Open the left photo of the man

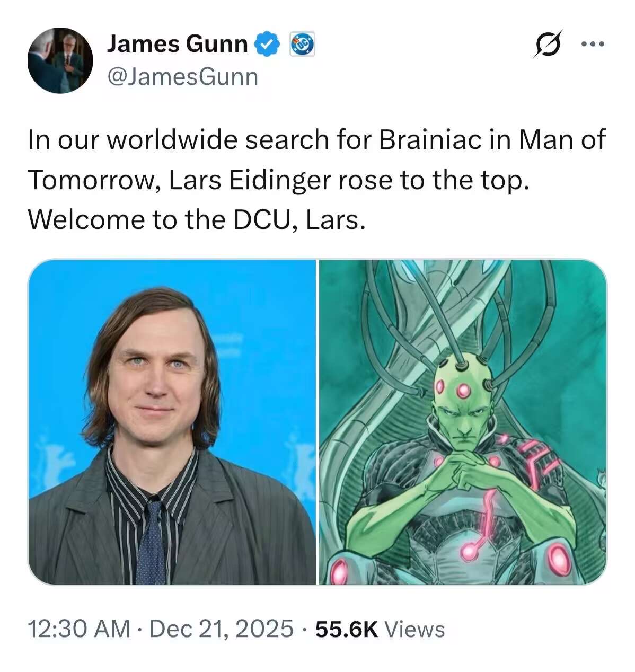(172, 422)
